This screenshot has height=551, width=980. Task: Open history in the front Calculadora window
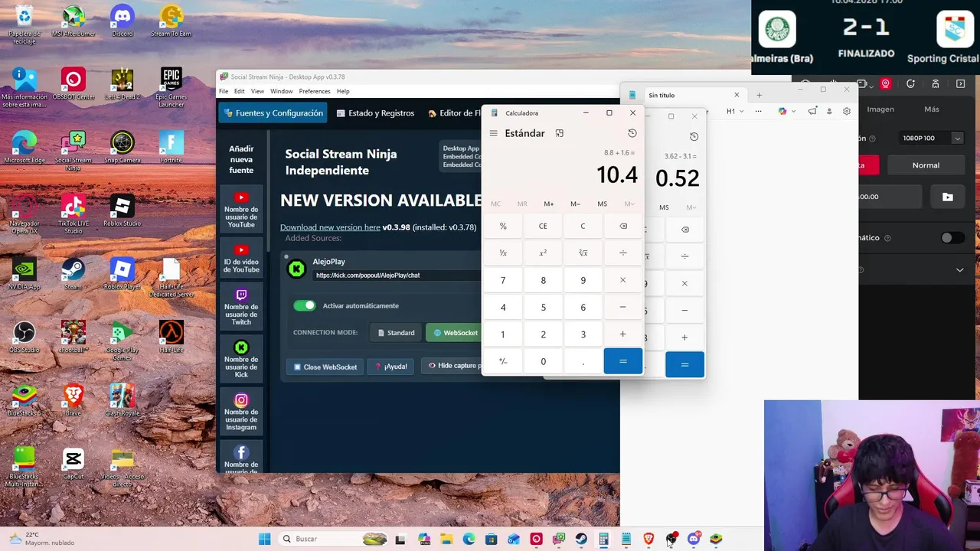[632, 133]
